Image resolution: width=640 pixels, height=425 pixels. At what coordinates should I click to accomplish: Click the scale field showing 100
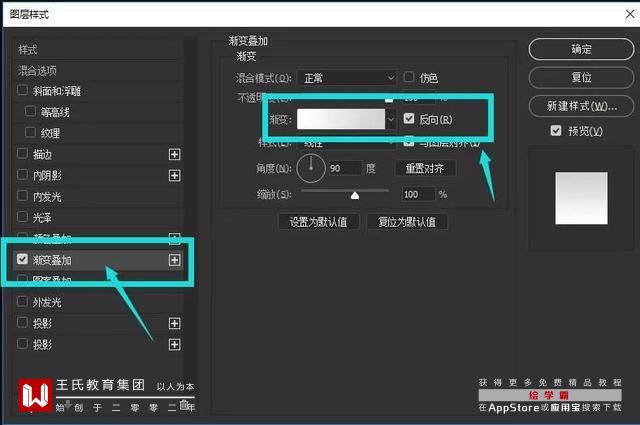point(418,194)
